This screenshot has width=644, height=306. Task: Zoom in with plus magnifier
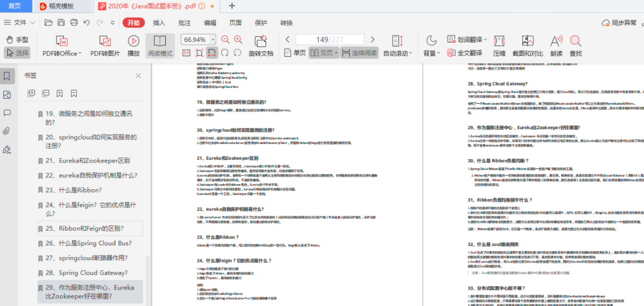[x=238, y=40]
